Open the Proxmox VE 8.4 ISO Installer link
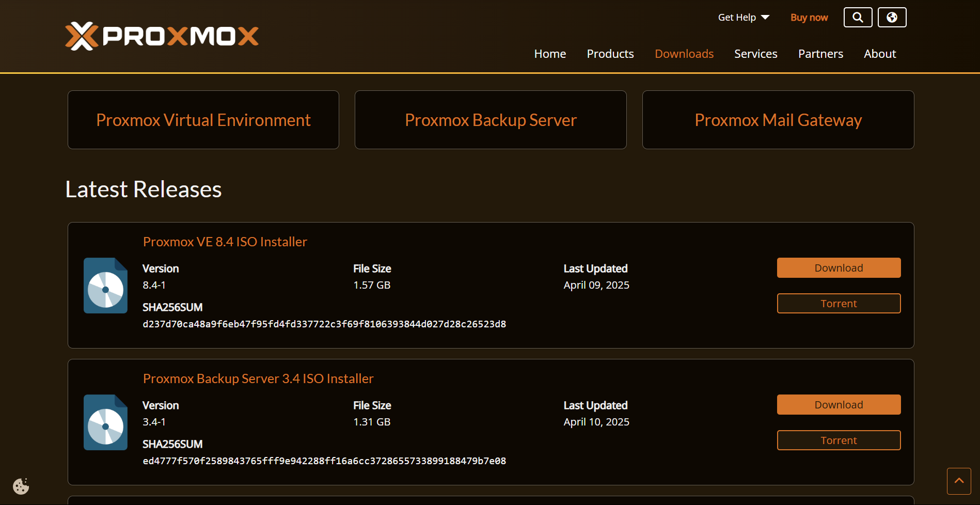Viewport: 980px width, 505px height. [225, 242]
